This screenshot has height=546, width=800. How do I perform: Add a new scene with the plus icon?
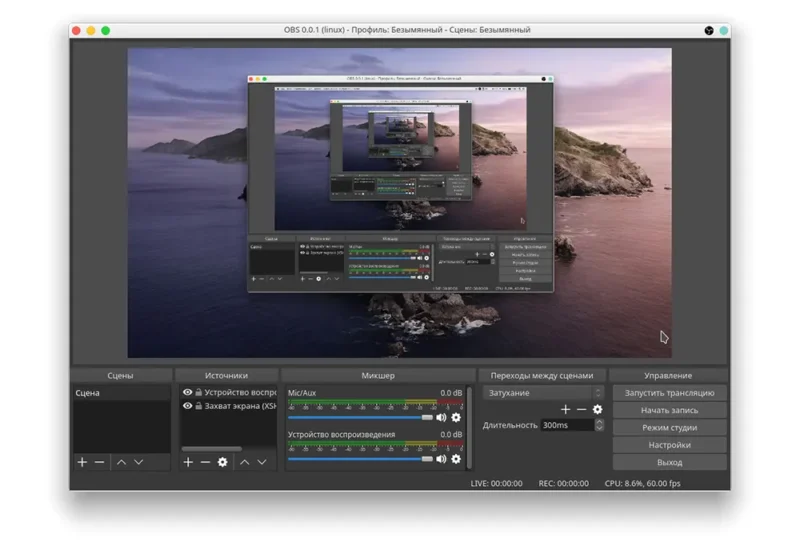tap(82, 462)
